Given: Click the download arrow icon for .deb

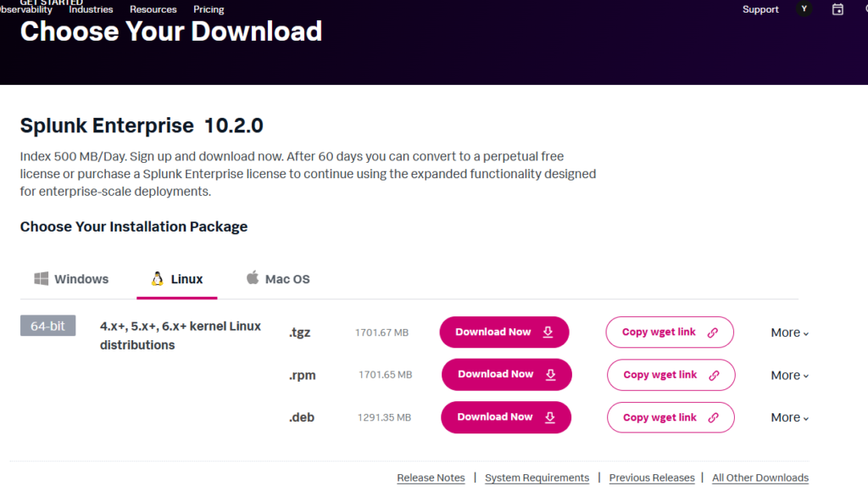Looking at the screenshot, I should [549, 416].
